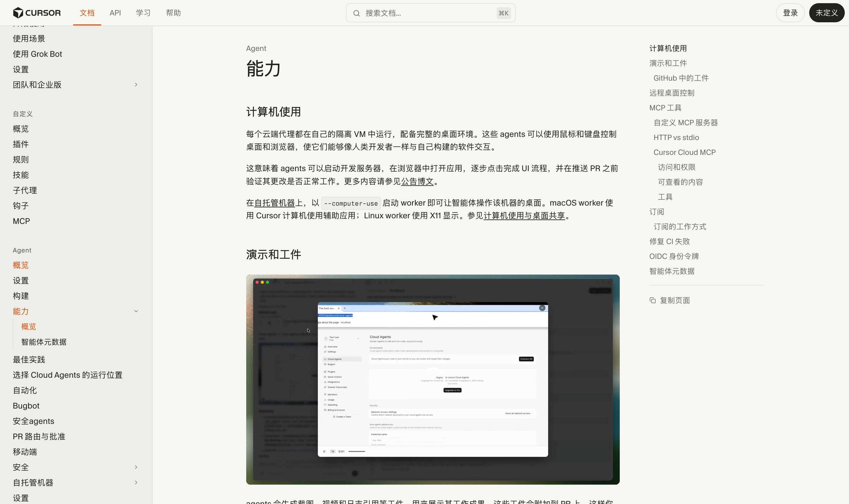Screen dimensions: 849x504
Task: Open 使用场景 in the sidebar
Action: (29, 38)
